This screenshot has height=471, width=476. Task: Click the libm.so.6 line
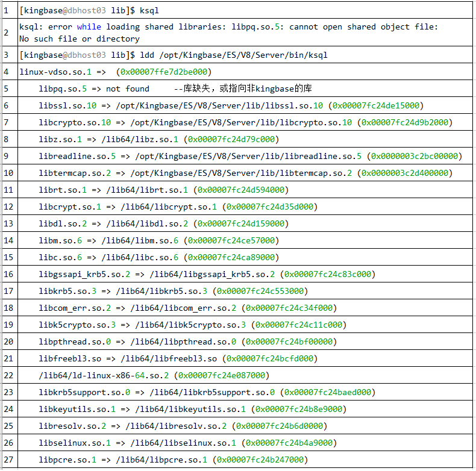159,241
